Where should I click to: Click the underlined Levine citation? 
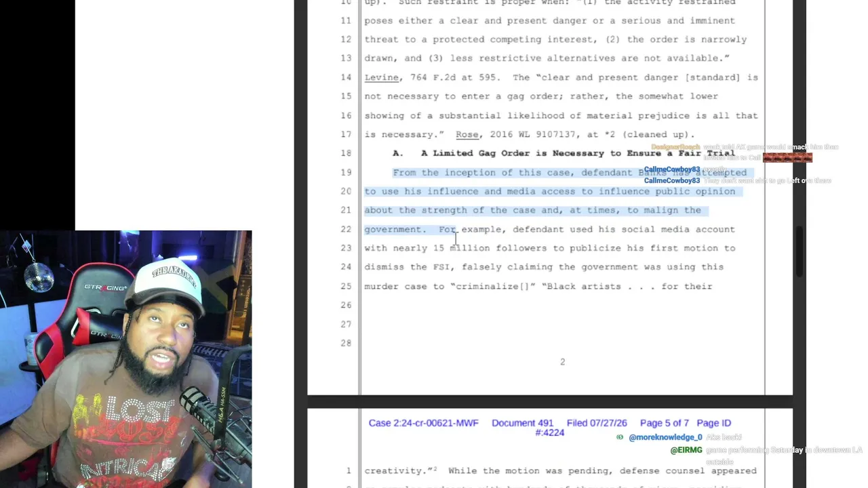[x=381, y=77]
